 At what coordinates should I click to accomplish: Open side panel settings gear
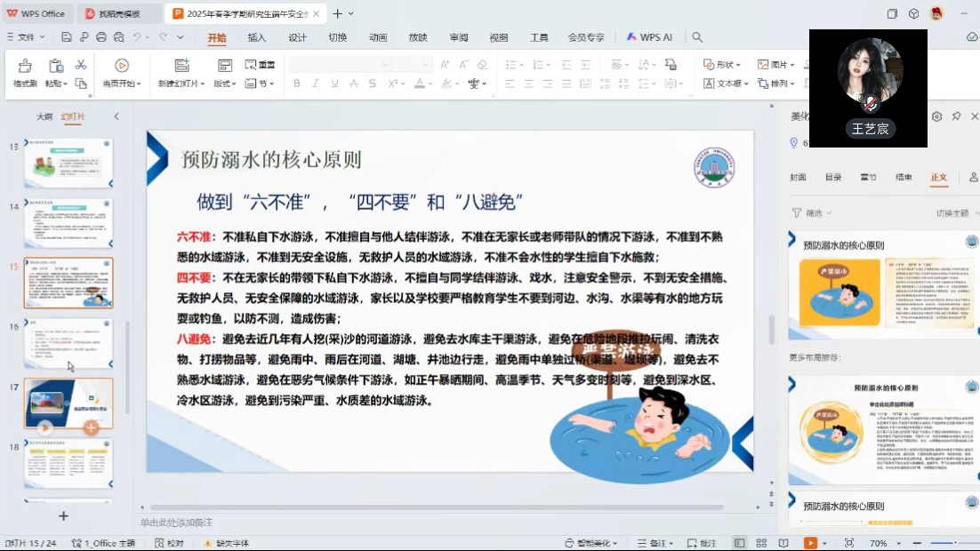coord(936,116)
